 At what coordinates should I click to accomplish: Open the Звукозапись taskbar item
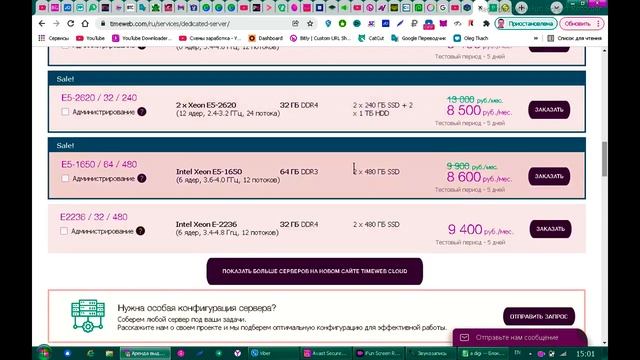pyautogui.click(x=432, y=353)
